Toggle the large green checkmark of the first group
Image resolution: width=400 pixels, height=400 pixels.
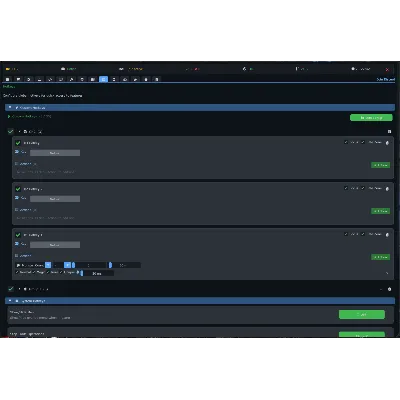coord(11,131)
